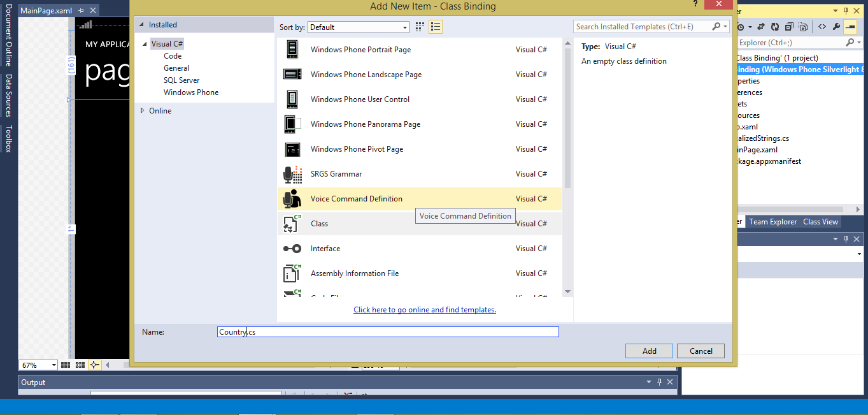Viewport: 868px width, 415px height.
Task: Open the Properties panel object selector dropdown
Action: 859,254
